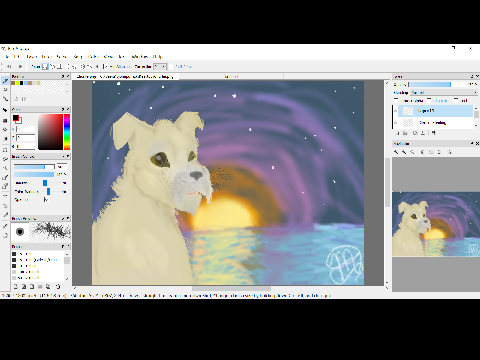This screenshot has width=480, height=360.
Task: Click the Navigator preview thumbnail
Action: pyautogui.click(x=436, y=224)
